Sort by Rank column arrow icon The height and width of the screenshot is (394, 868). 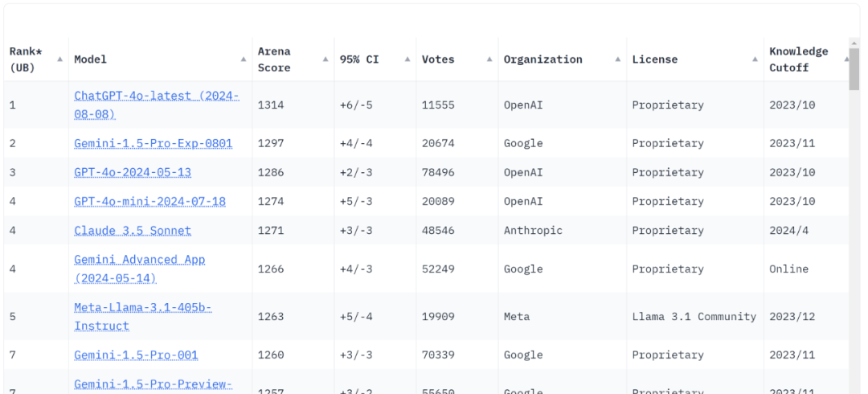pyautogui.click(x=59, y=60)
